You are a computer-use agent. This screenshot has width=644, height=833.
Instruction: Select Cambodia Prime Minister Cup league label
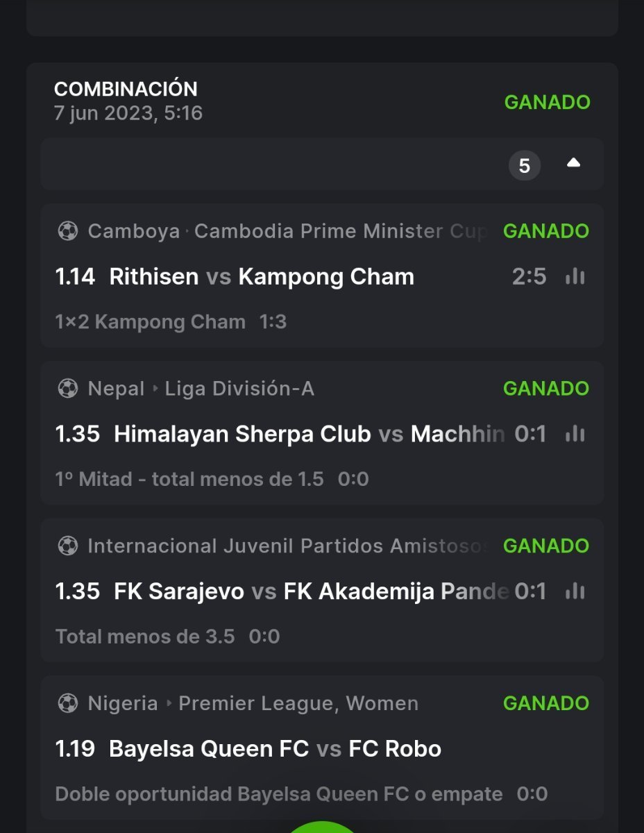340,231
